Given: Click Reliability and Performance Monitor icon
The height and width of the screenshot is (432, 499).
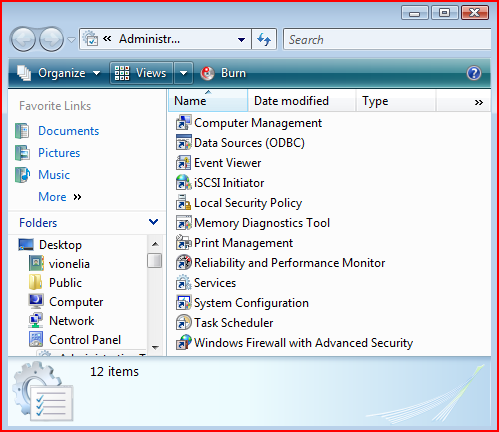Looking at the screenshot, I should tap(183, 263).
